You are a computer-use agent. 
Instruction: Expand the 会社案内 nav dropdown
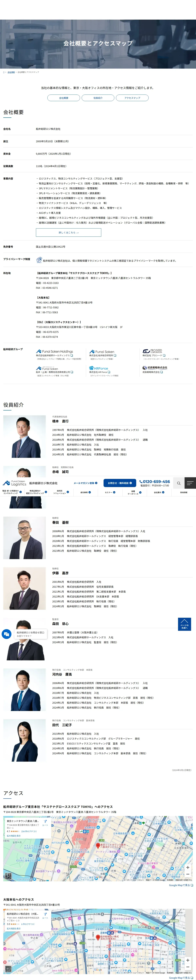pos(159,492)
